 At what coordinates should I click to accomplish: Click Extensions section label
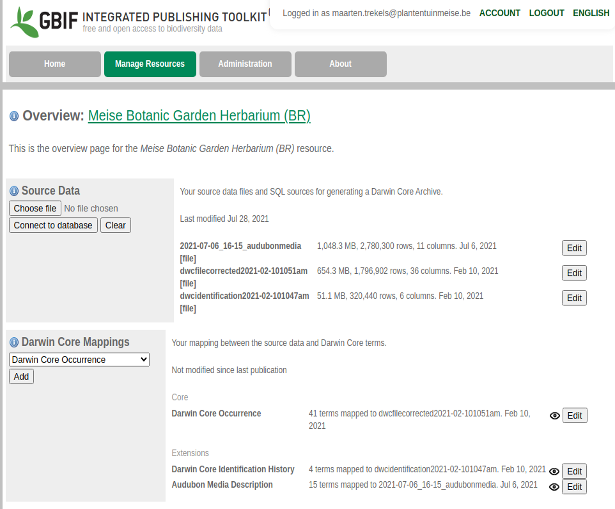[190, 453]
